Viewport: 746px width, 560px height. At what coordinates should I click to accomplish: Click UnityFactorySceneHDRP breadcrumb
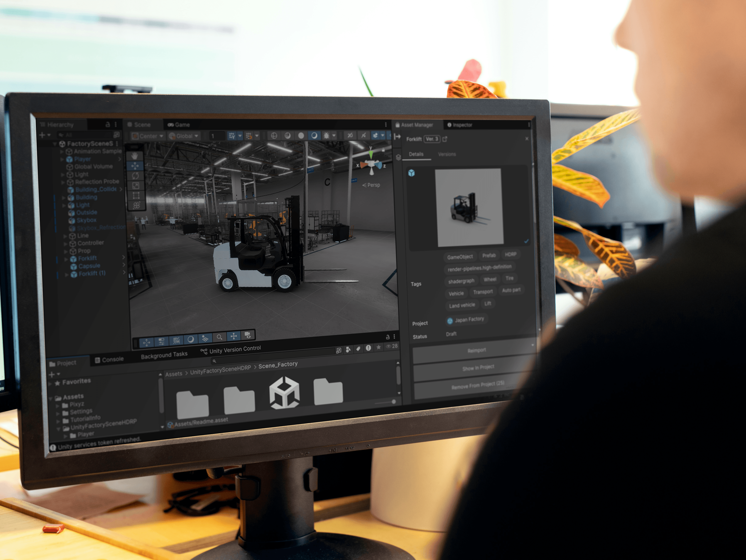coord(220,370)
